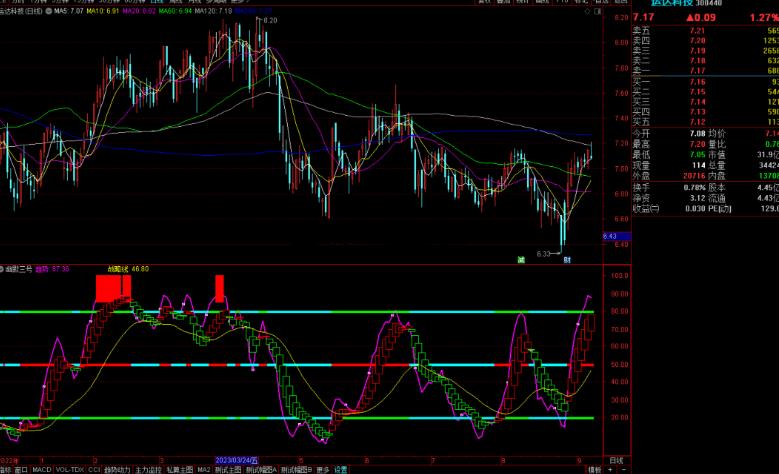The width and height of the screenshot is (779, 474).
Task: Click the 外盘 20716 value
Action: (695, 176)
